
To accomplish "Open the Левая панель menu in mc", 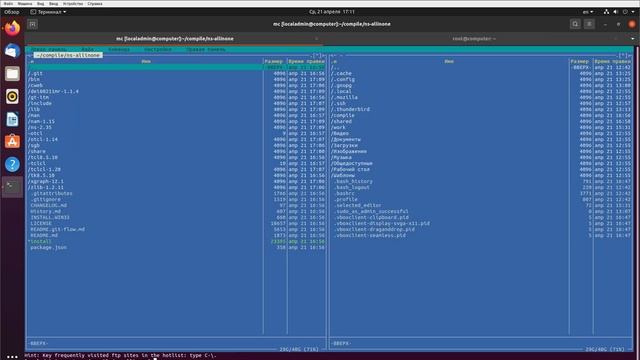I will [49, 49].
